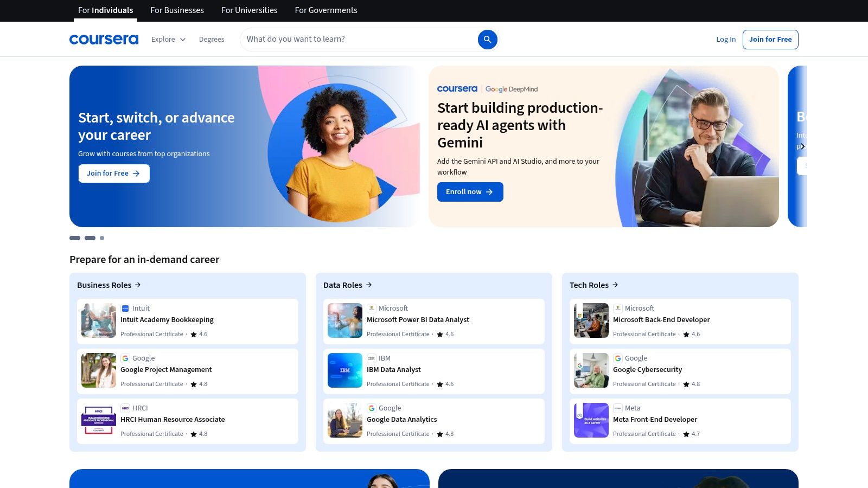
Task: Click Microsoft logo on Power BI card
Action: pyautogui.click(x=372, y=308)
